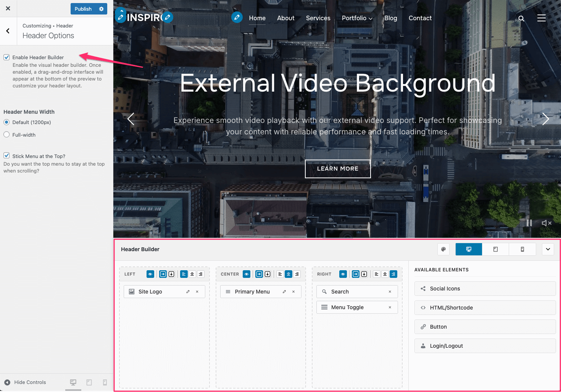Viewport: 561px width, 392px height.
Task: Switch Header Builder to mobile view
Action: tap(522, 249)
